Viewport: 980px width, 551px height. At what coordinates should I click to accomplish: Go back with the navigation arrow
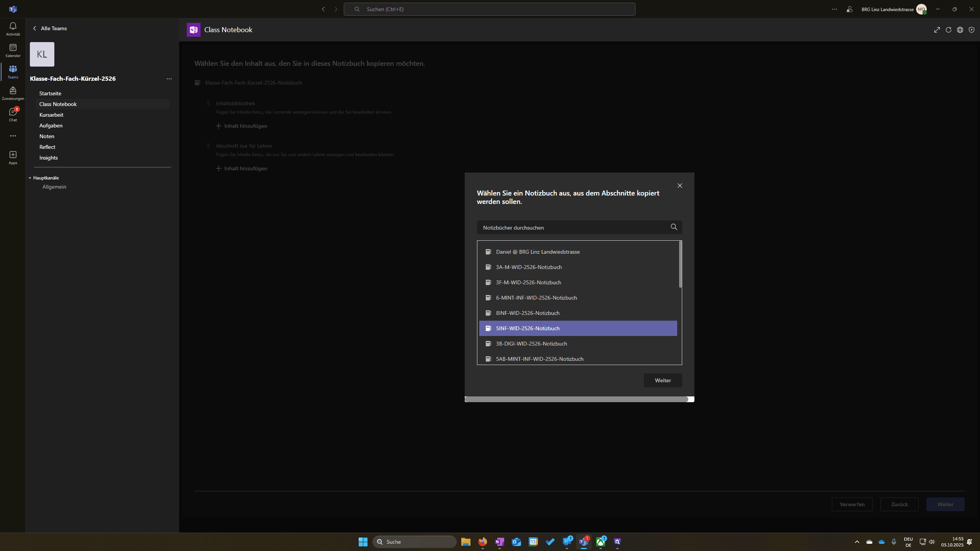click(323, 9)
